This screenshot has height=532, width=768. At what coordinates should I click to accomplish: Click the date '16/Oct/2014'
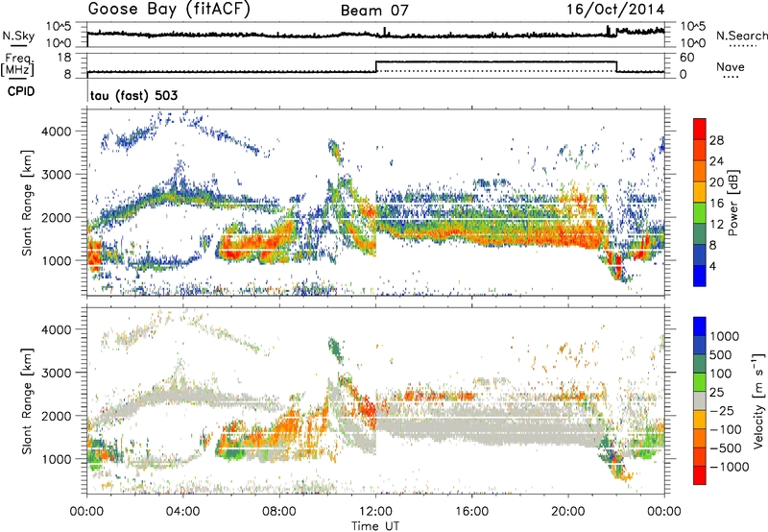pos(615,10)
